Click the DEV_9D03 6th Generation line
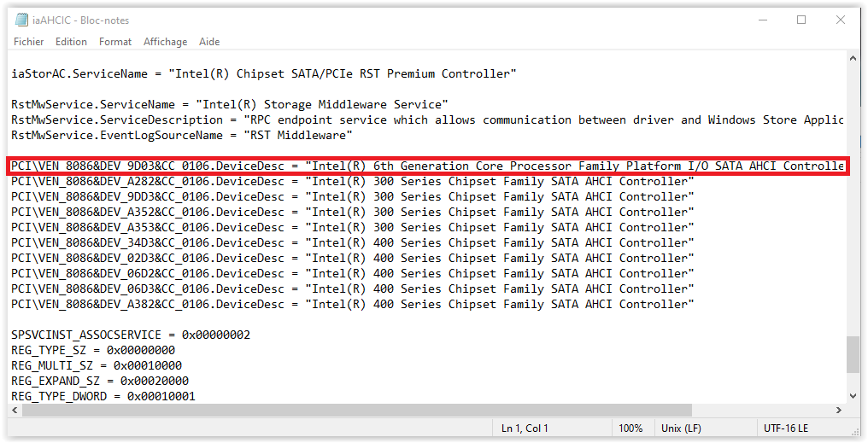The height and width of the screenshot is (443, 868). 427,166
